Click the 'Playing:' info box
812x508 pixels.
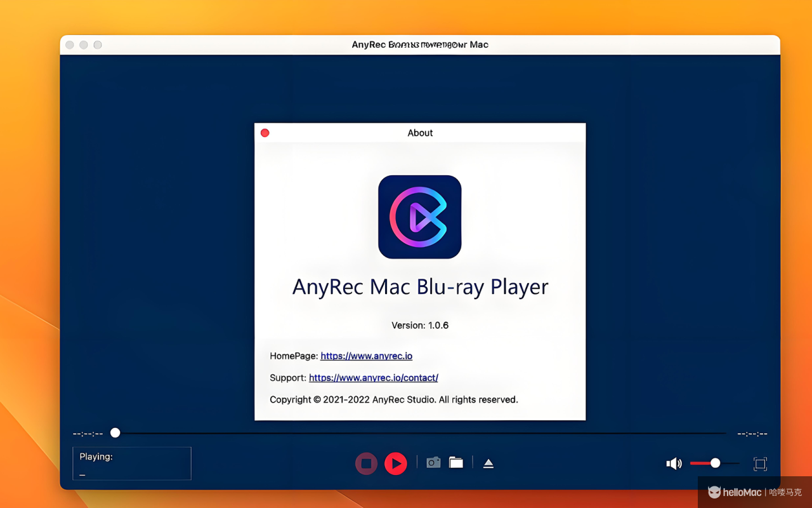(132, 464)
